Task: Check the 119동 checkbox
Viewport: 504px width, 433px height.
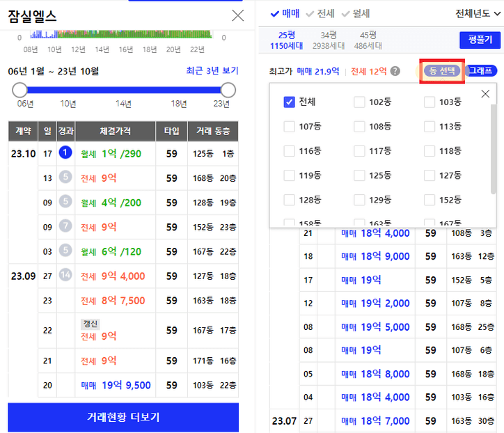Action: coord(290,175)
